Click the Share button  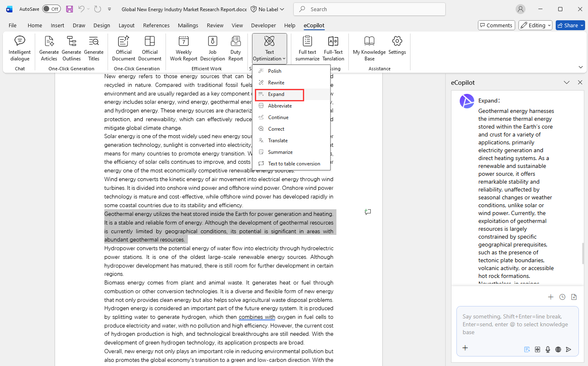click(570, 25)
